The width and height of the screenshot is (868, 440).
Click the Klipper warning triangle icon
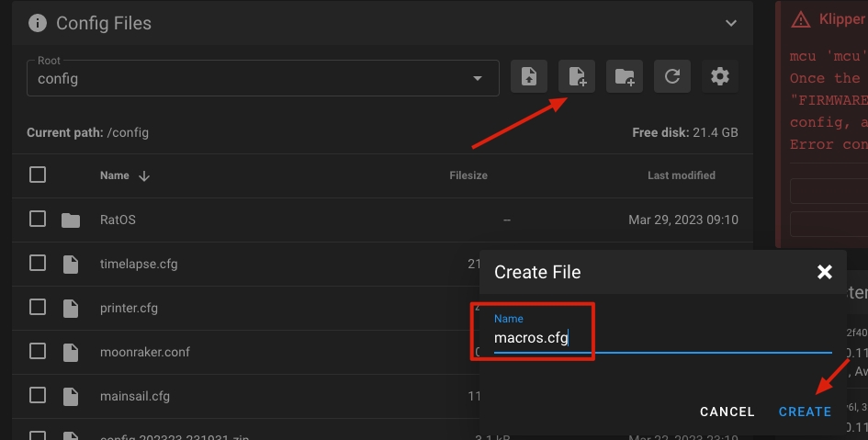[x=800, y=20]
